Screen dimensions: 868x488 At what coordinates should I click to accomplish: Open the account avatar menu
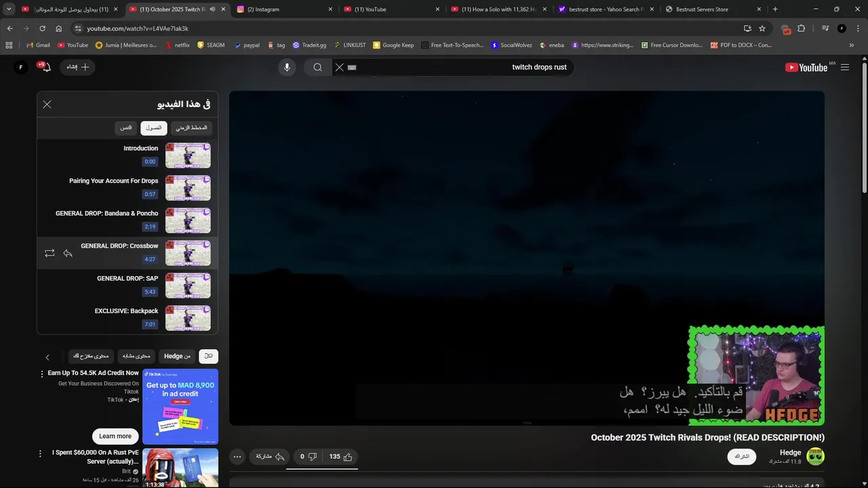(21, 67)
